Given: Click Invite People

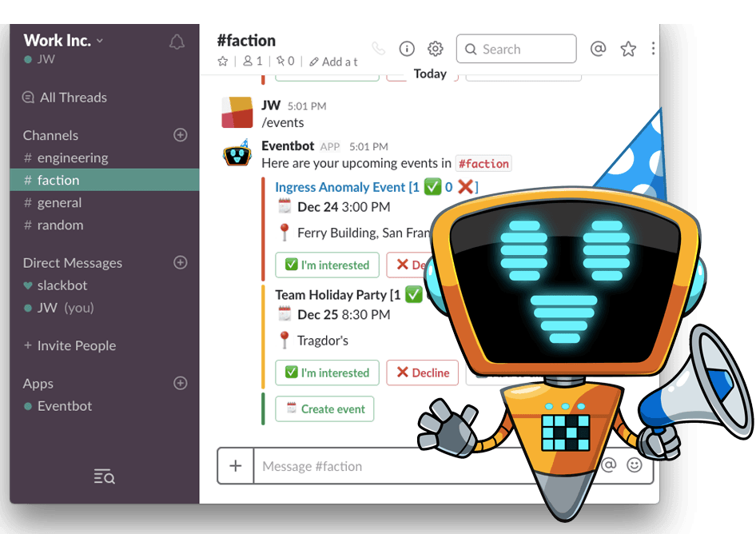Looking at the screenshot, I should (70, 345).
